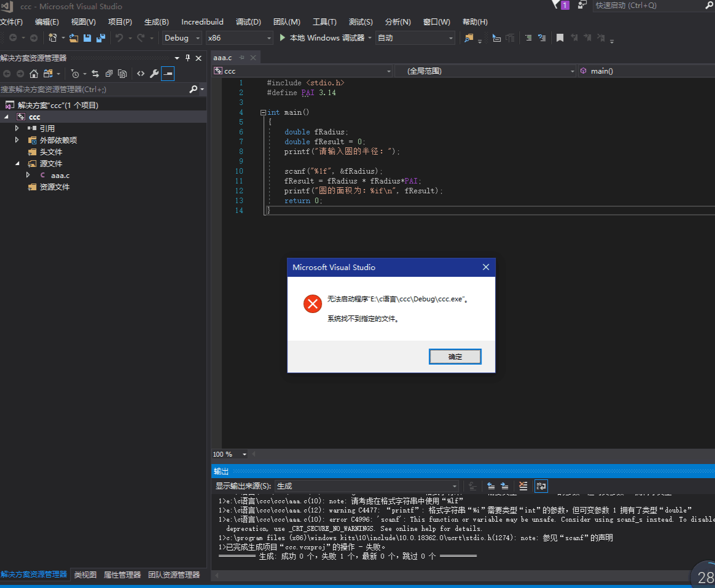Click the Sync with Active Document icon
The width and height of the screenshot is (715, 588).
(95, 73)
